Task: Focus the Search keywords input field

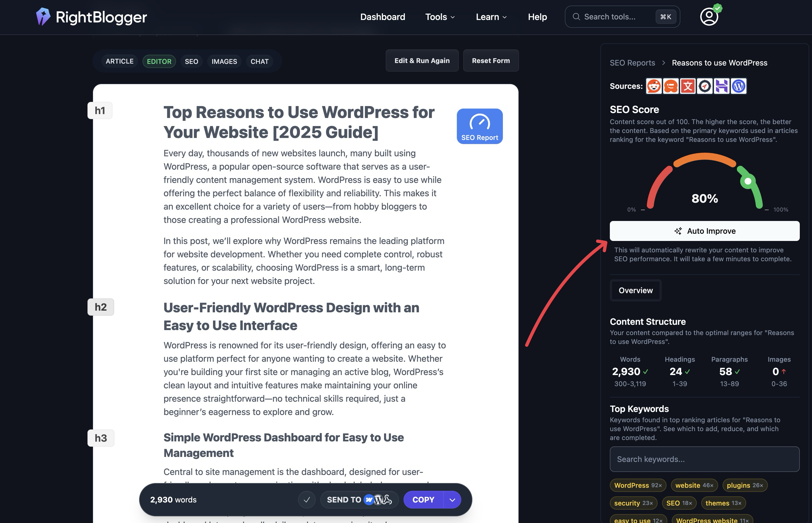Action: tap(704, 459)
